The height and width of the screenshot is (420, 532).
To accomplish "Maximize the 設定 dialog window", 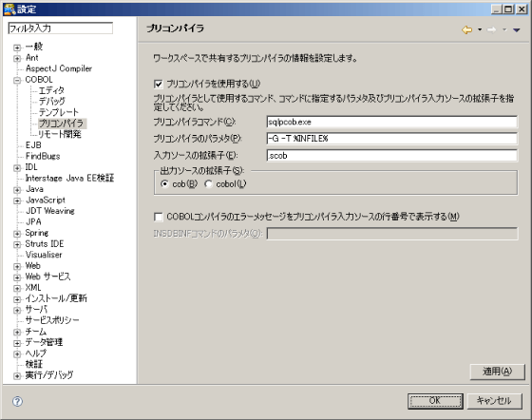I will pyautogui.click(x=508, y=10).
